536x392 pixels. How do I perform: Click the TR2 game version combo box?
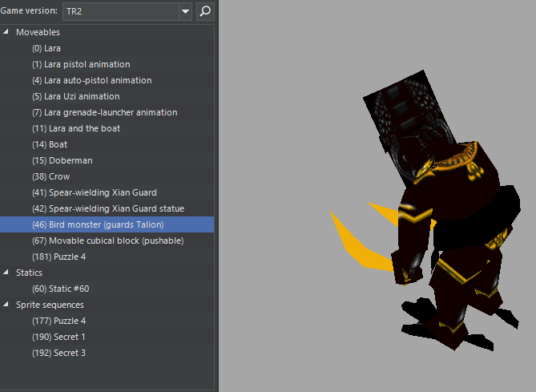coord(127,11)
